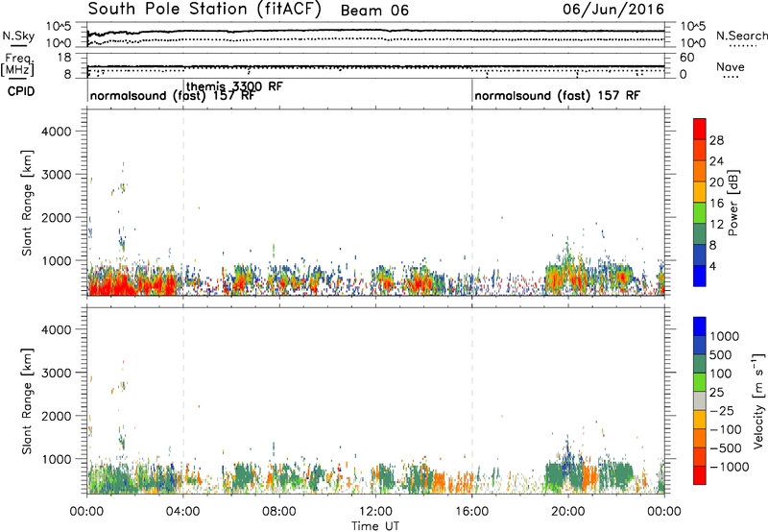The width and height of the screenshot is (768, 532).
Task: Click the 'themis 3300 RF' CPID text
Action: [x=234, y=86]
